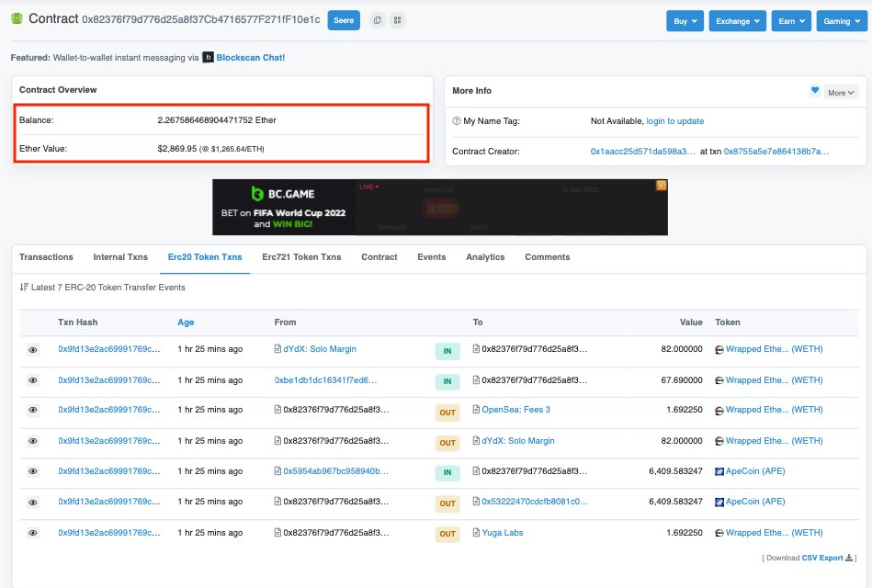Viewport: 872px width, 588px height.
Task: Add contract to favorites heart icon
Action: click(x=815, y=91)
